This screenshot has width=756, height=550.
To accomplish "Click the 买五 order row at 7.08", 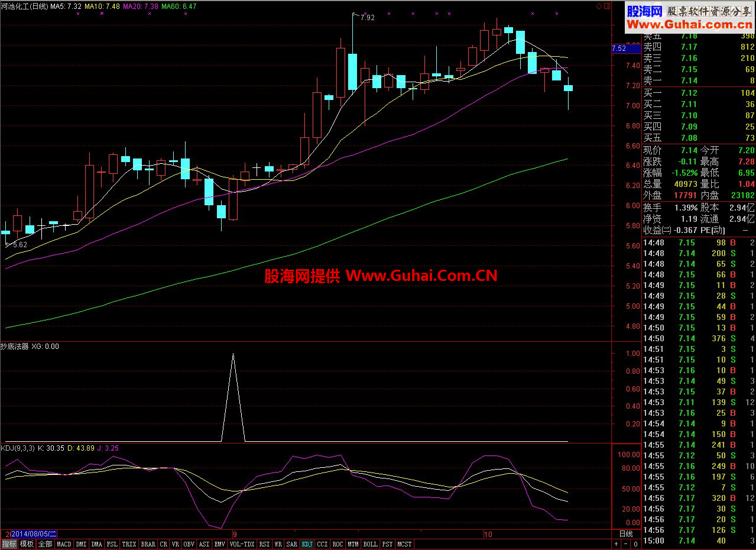I will tap(699, 138).
